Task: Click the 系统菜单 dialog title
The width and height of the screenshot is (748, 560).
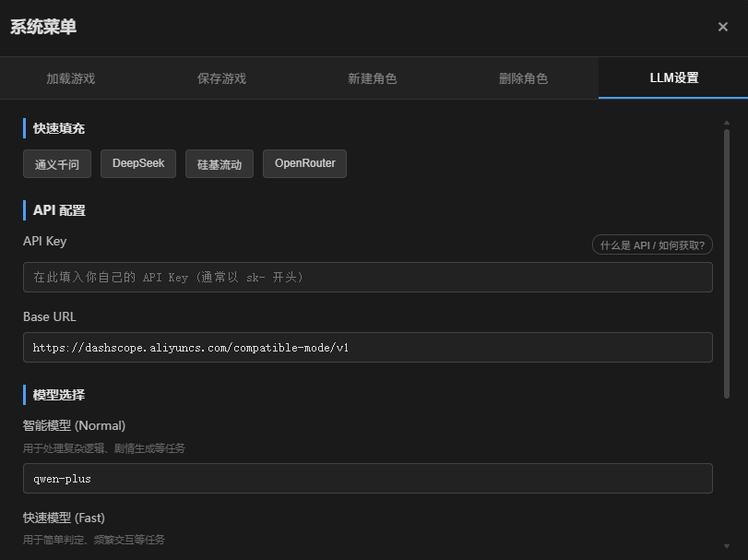Action: point(42,28)
